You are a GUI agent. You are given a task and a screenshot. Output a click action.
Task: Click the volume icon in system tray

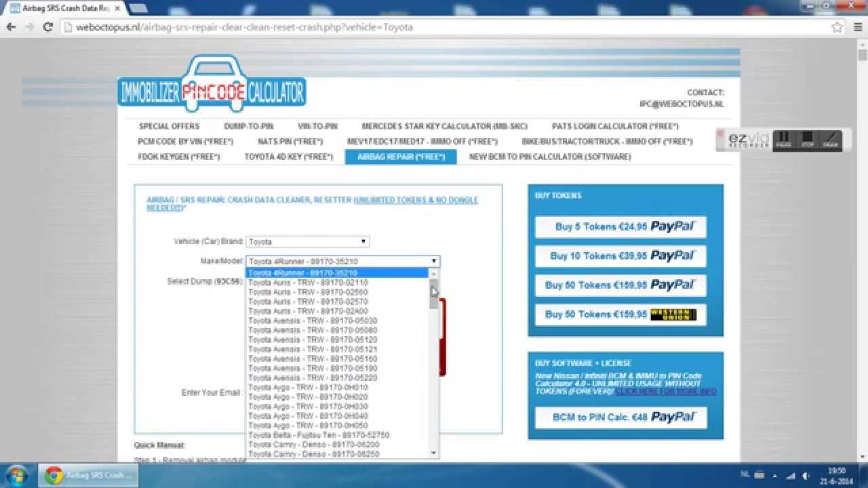click(806, 476)
